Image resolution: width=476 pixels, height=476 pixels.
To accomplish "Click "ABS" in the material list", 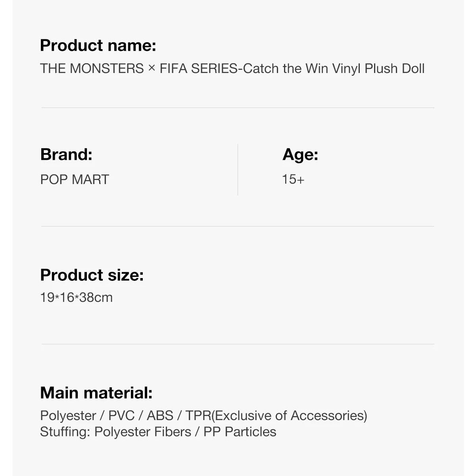I will [x=160, y=415].
